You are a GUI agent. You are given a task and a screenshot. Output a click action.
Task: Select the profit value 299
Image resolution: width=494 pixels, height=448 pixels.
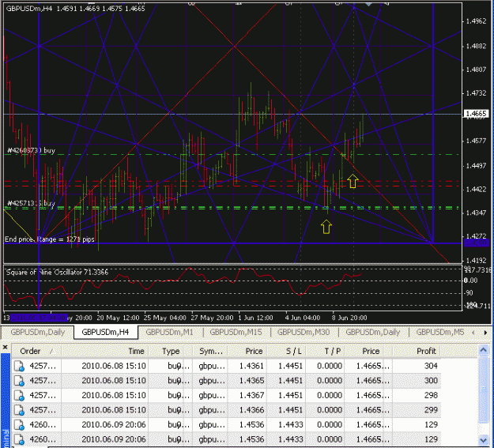[x=431, y=410]
